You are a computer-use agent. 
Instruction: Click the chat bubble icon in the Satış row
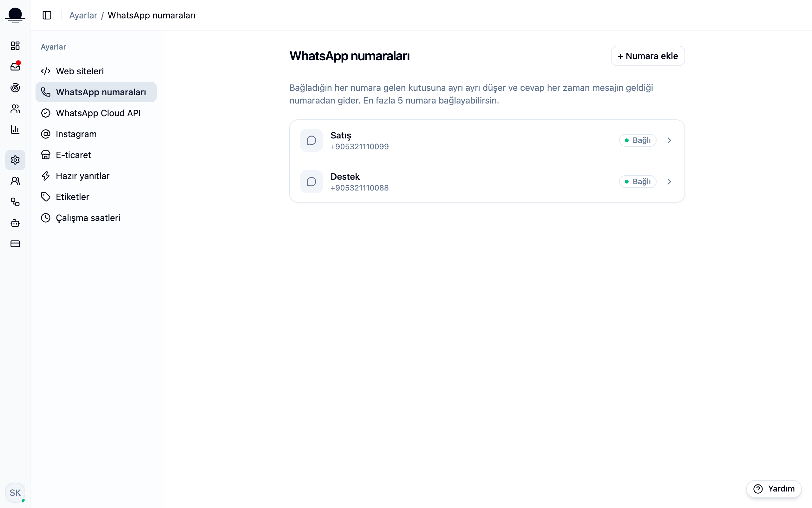pos(311,140)
